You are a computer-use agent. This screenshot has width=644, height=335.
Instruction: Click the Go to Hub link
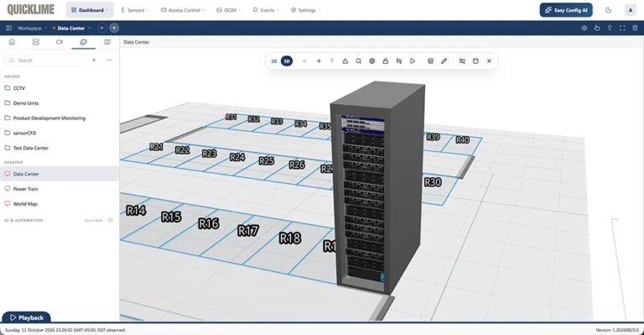95,221
